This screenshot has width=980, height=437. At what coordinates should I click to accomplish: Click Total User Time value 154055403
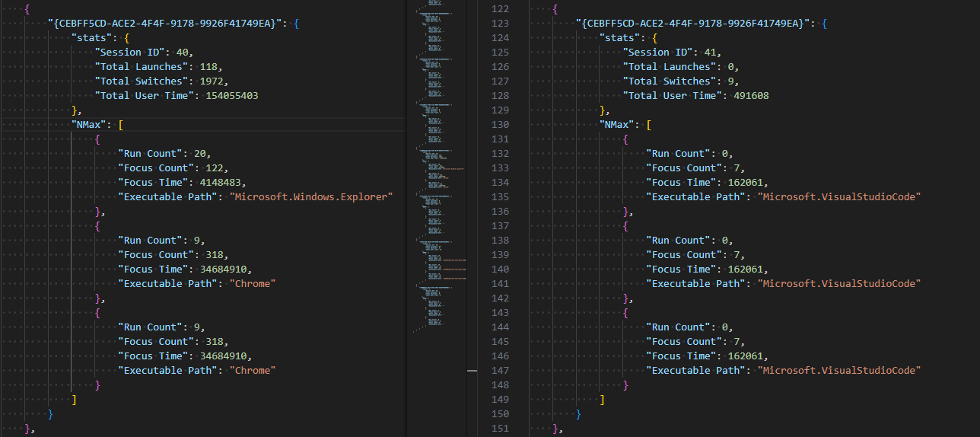232,96
